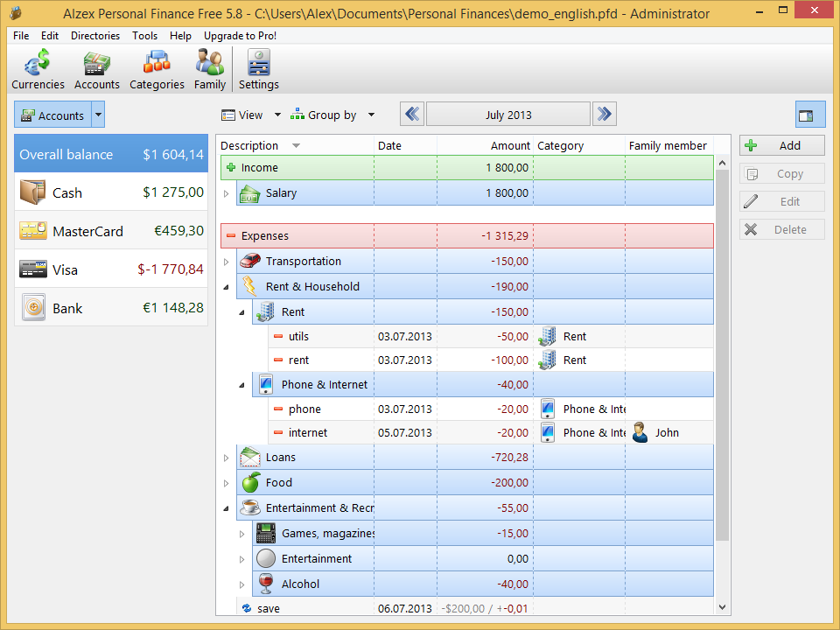Select the Cash wallet icon

click(x=32, y=192)
